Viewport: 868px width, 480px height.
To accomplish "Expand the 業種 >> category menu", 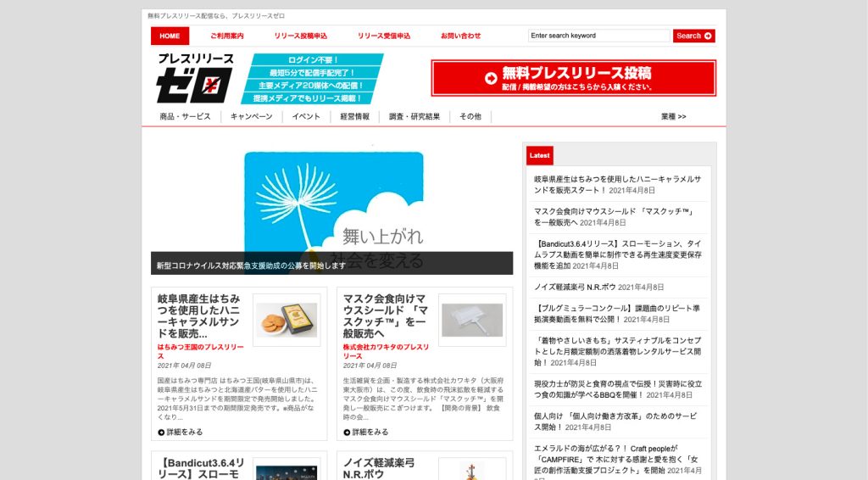I will pyautogui.click(x=673, y=116).
